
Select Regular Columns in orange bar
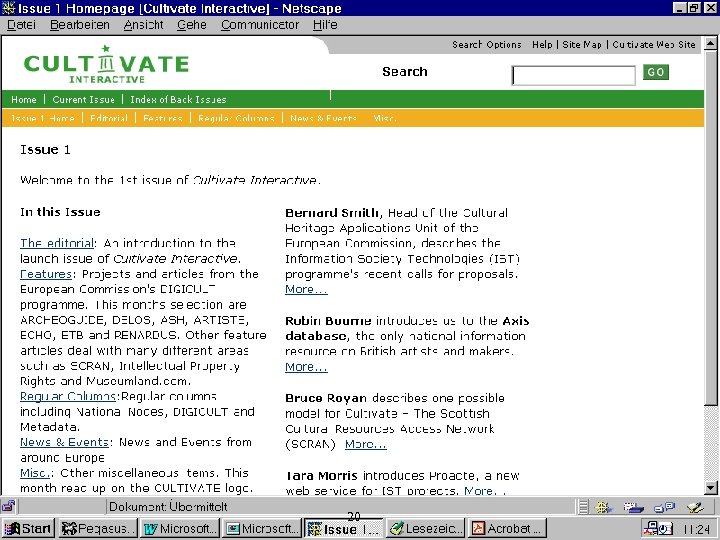tap(236, 118)
